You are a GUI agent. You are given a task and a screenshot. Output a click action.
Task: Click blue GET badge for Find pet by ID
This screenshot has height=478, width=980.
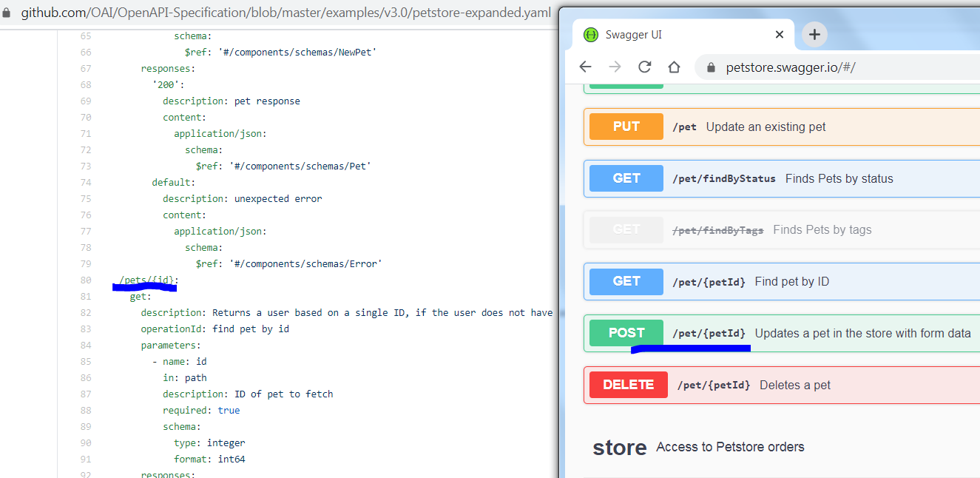click(626, 281)
